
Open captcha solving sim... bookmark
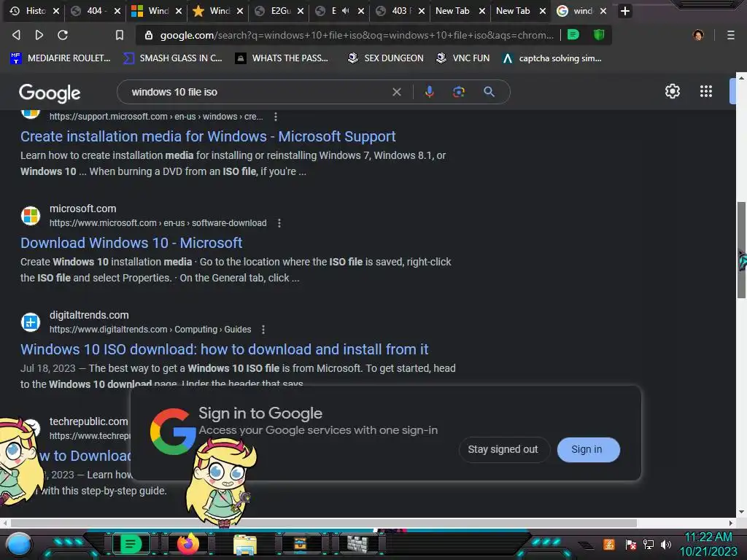pyautogui.click(x=552, y=58)
